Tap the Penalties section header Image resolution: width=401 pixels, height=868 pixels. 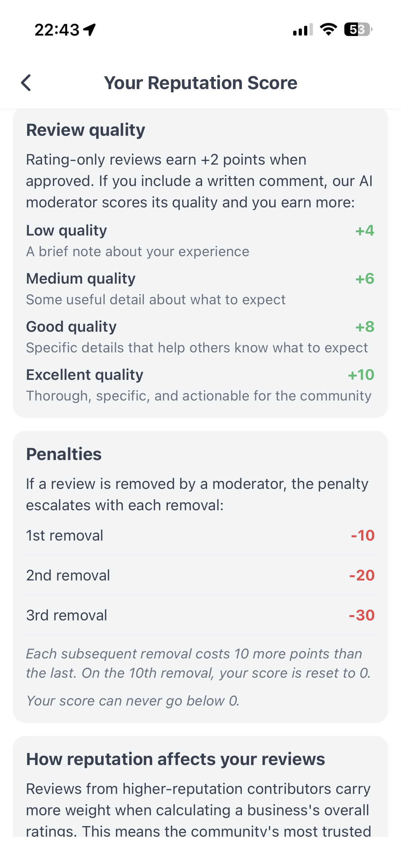click(64, 454)
